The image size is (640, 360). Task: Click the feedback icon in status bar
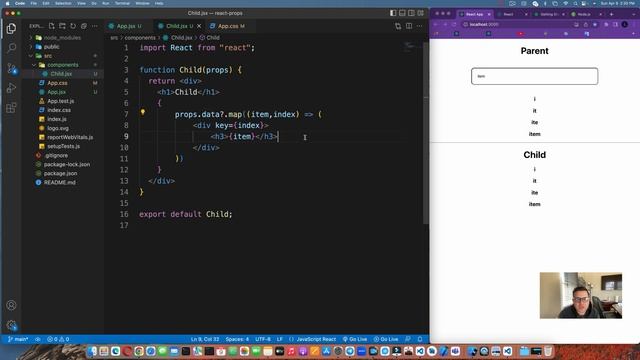pyautogui.click(x=408, y=339)
